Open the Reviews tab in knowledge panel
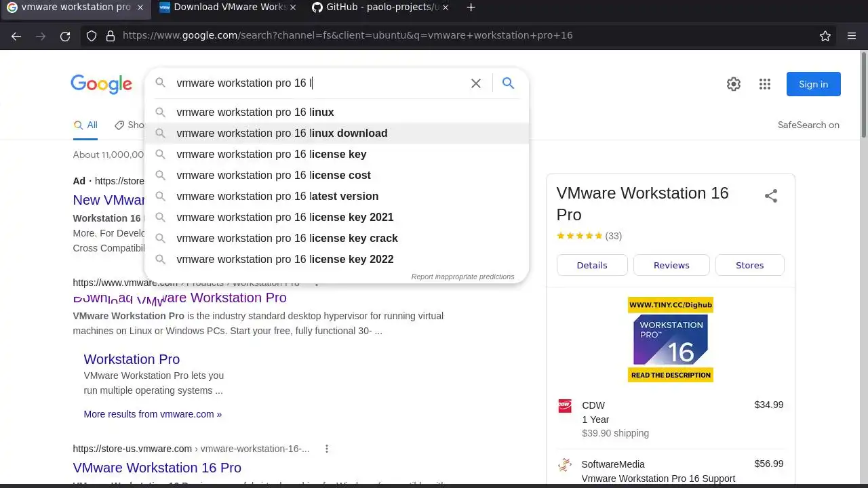The width and height of the screenshot is (868, 488). click(671, 265)
